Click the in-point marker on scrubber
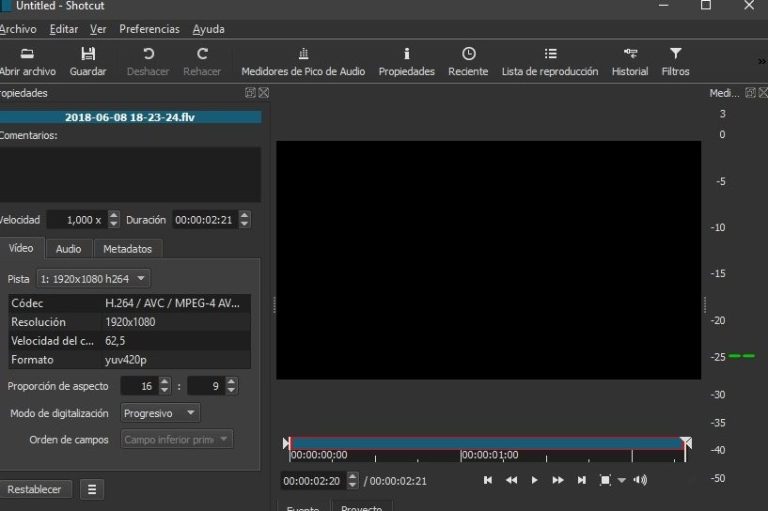Viewport: 768px width, 511px height. pyautogui.click(x=287, y=443)
